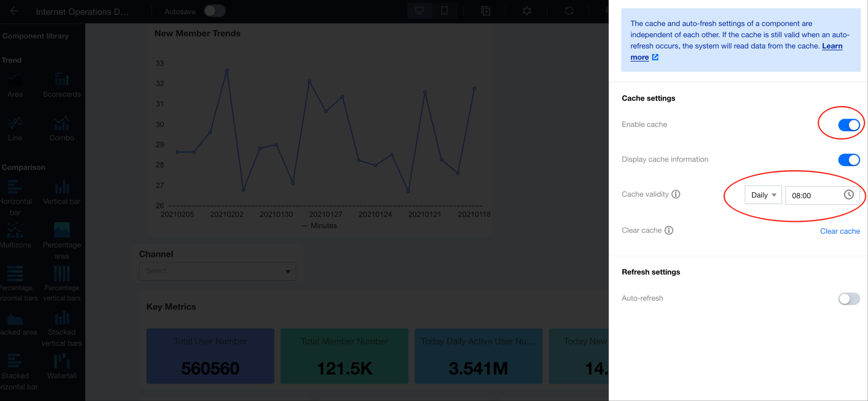Select the Vertical bar component icon

[62, 187]
